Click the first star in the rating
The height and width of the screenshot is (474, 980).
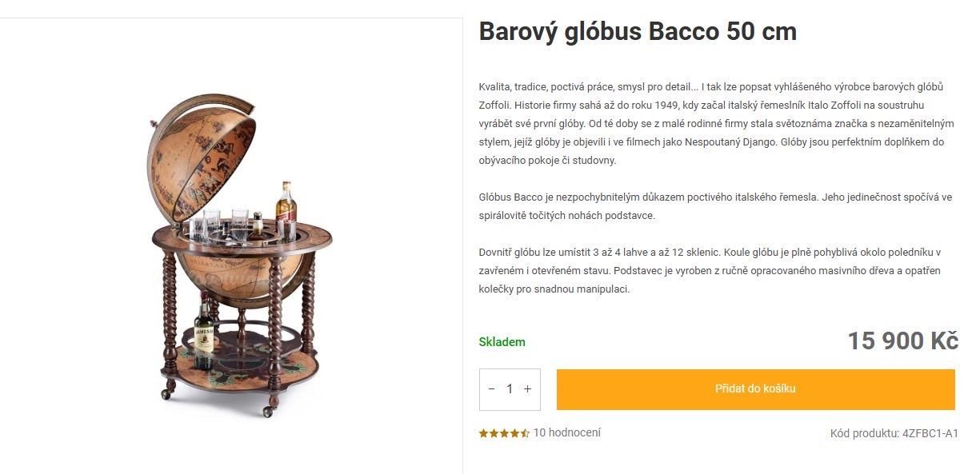tap(483, 433)
